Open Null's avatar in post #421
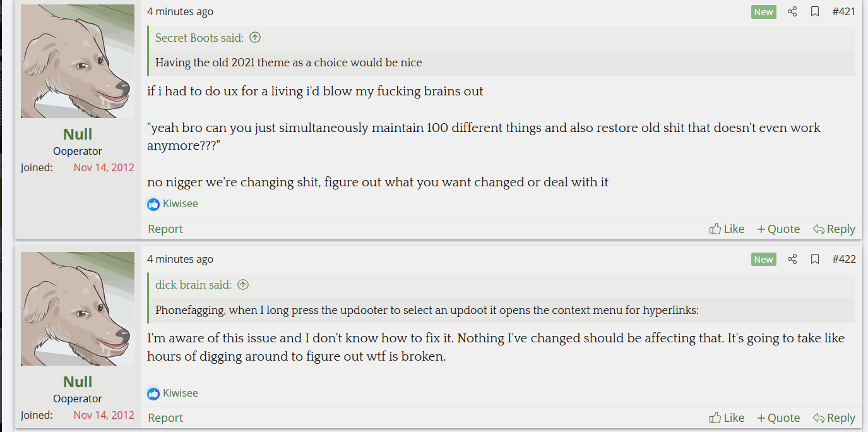Viewport: 868px width, 432px height. click(78, 61)
